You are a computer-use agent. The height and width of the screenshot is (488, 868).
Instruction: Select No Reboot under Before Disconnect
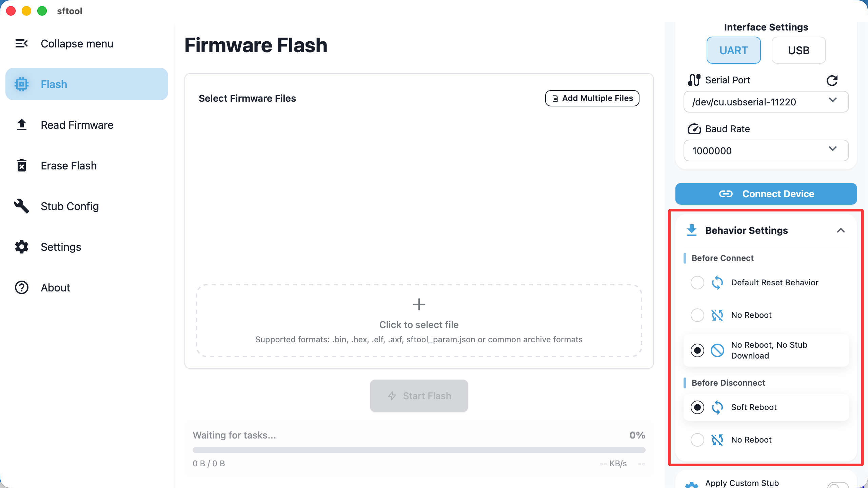click(x=697, y=440)
